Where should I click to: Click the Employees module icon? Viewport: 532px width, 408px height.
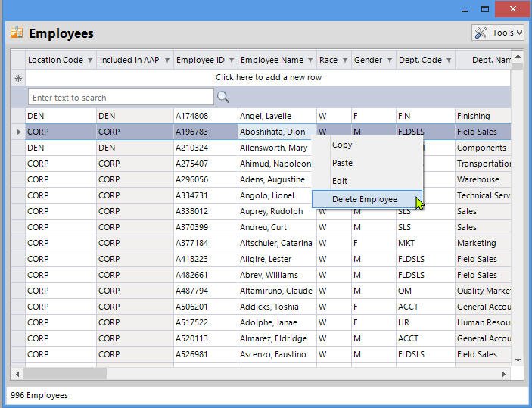[x=16, y=33]
